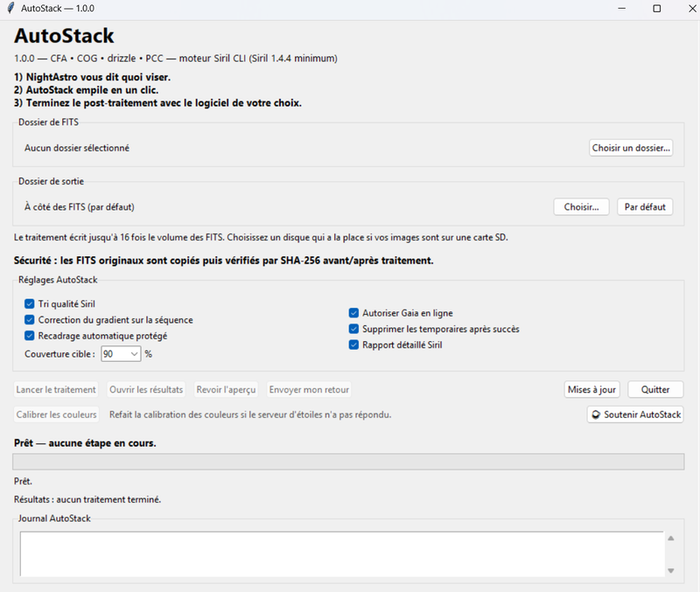700x592 pixels.
Task: Uncheck Supprimer les temporaires après succès
Action: pos(353,329)
